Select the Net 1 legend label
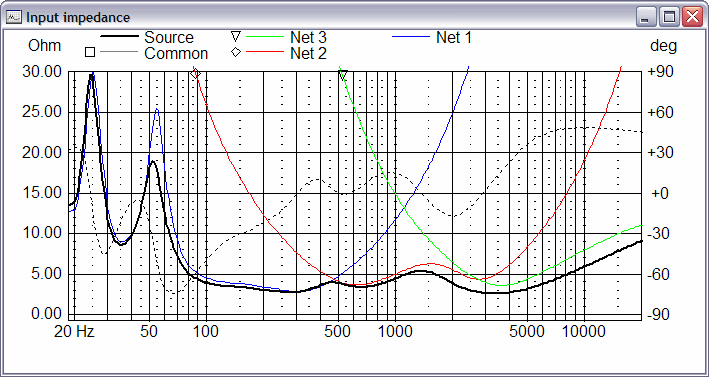 pos(454,38)
